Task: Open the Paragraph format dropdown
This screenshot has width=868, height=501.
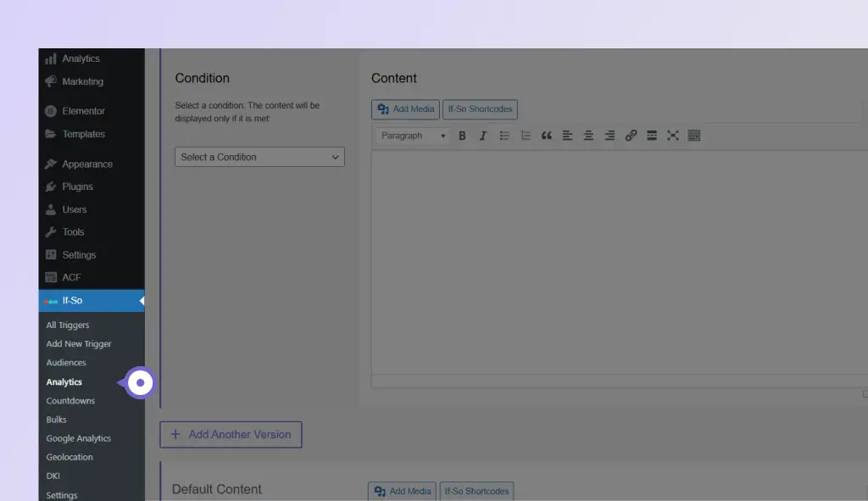Action: coord(413,136)
